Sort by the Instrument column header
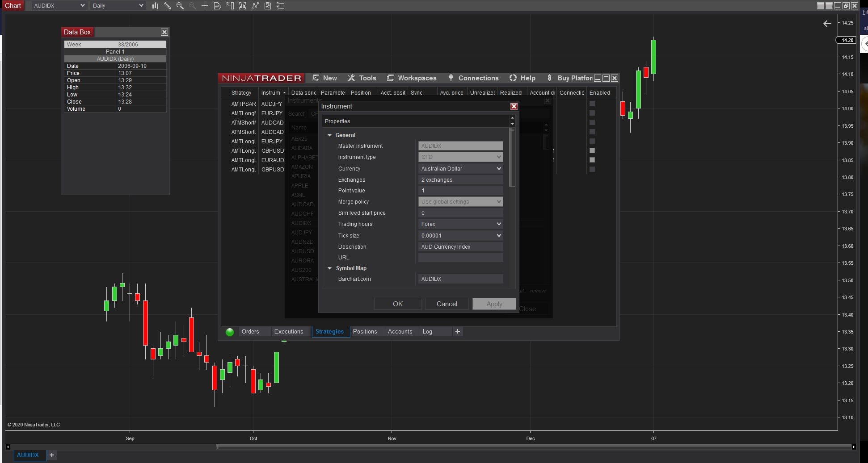 [273, 93]
